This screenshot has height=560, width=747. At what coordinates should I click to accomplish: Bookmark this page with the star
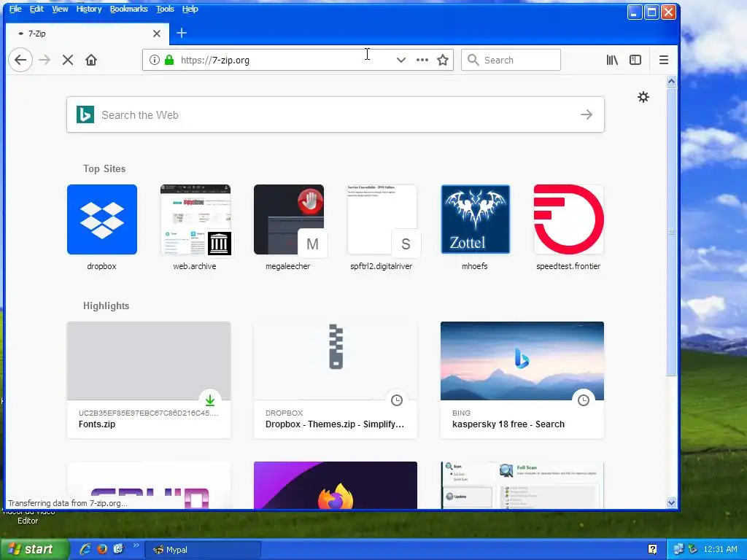click(x=443, y=60)
